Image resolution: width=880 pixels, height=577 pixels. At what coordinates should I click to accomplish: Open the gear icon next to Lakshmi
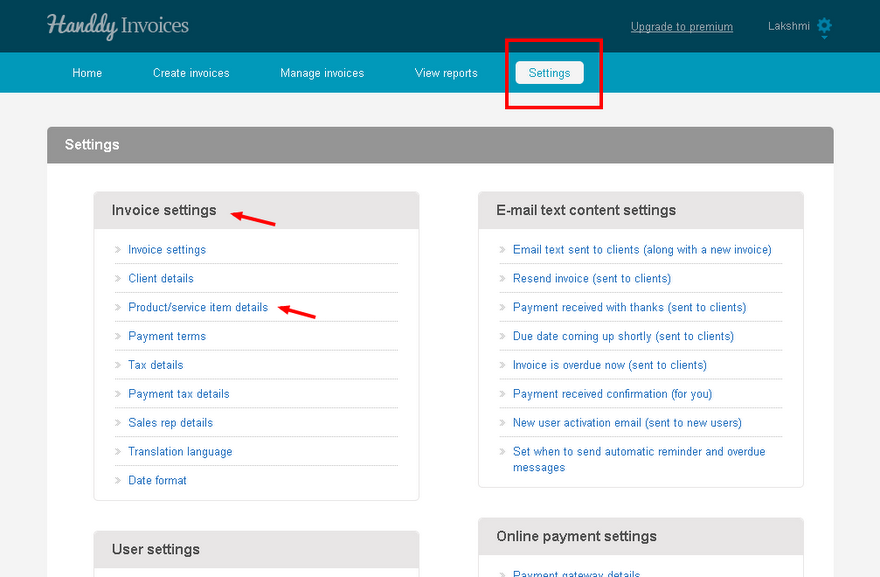824,26
